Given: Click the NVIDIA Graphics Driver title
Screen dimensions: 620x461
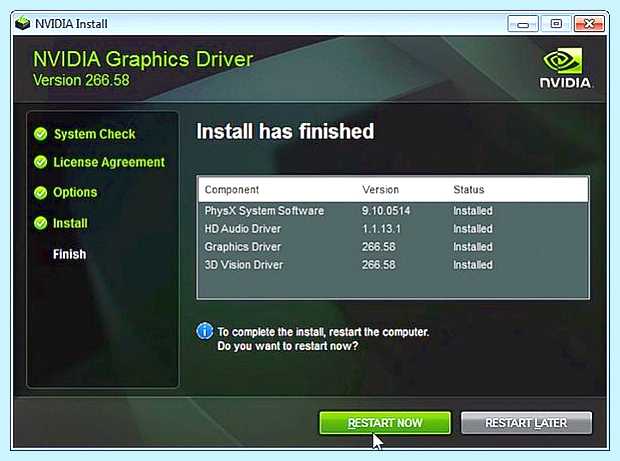Looking at the screenshot, I should 143,59.
